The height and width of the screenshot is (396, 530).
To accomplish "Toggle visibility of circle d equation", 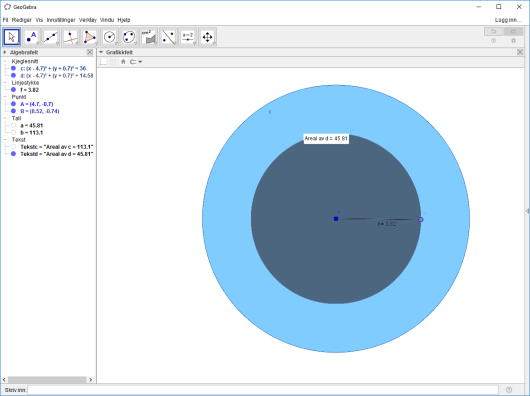I will [x=13, y=75].
